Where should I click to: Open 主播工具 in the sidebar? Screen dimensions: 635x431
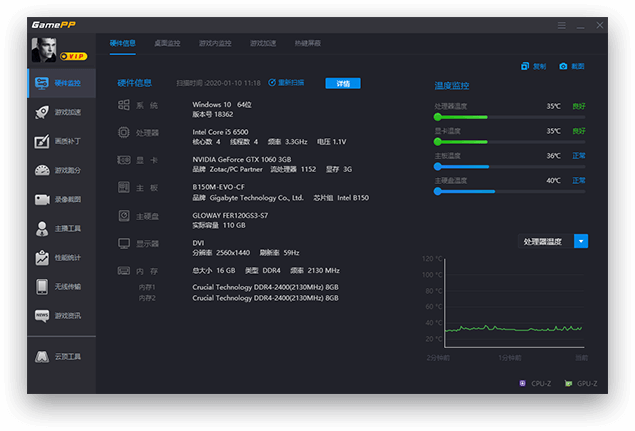tap(61, 228)
